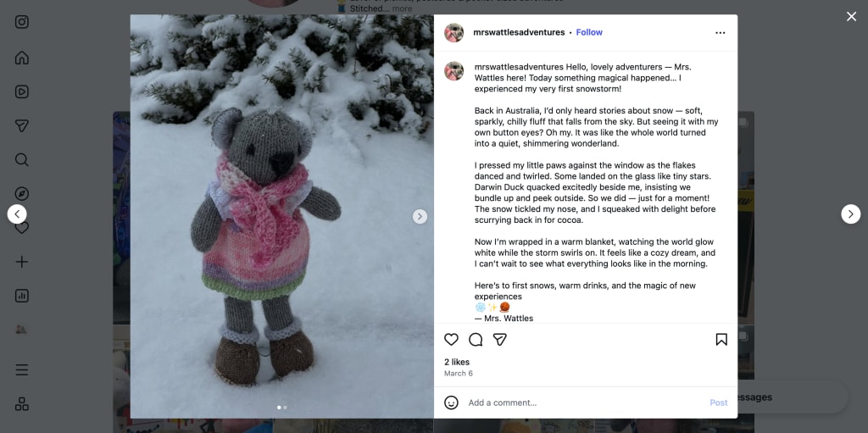Open the Search magnifier in sidebar
Image resolution: width=868 pixels, height=433 pixels.
click(21, 160)
